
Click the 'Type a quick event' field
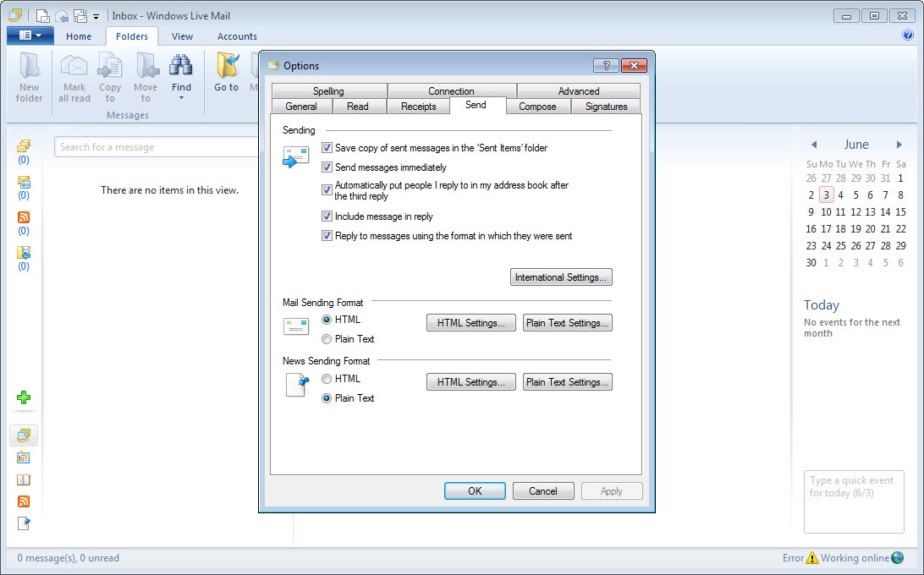(853, 501)
